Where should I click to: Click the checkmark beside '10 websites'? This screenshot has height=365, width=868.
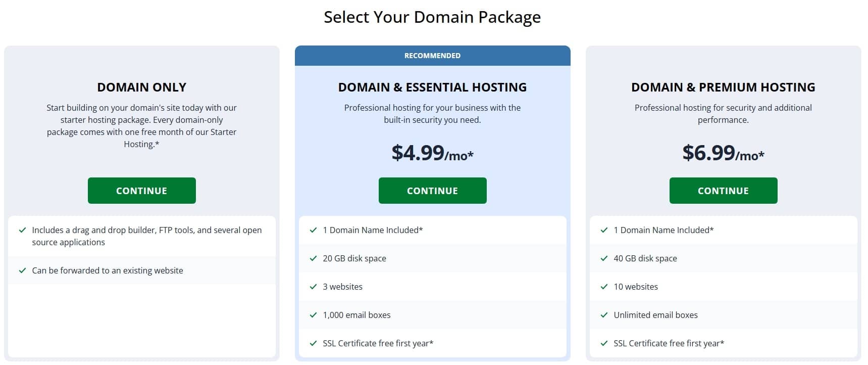click(603, 287)
